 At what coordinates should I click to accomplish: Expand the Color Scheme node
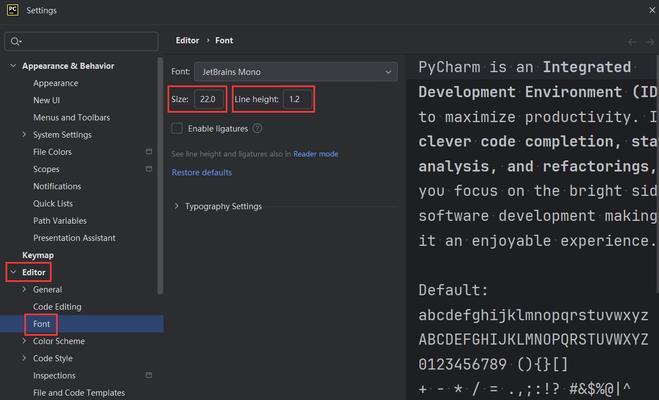(x=24, y=341)
